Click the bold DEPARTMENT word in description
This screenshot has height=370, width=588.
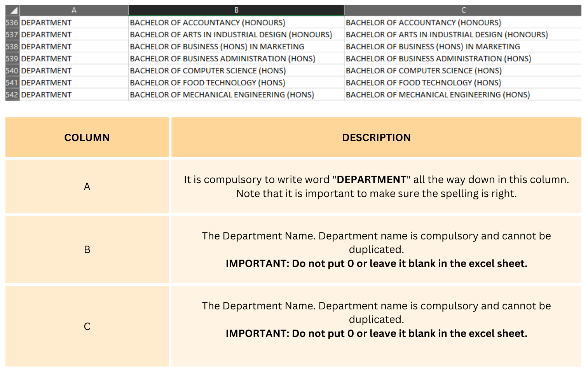tap(371, 180)
